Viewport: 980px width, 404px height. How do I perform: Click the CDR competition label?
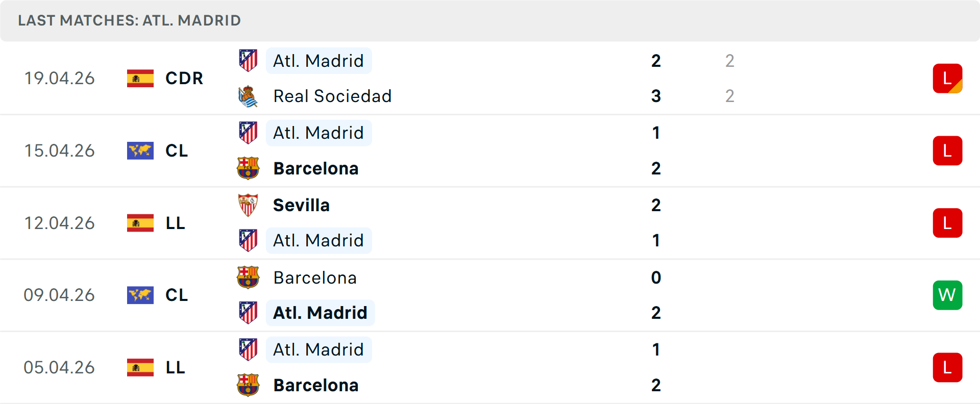(184, 78)
